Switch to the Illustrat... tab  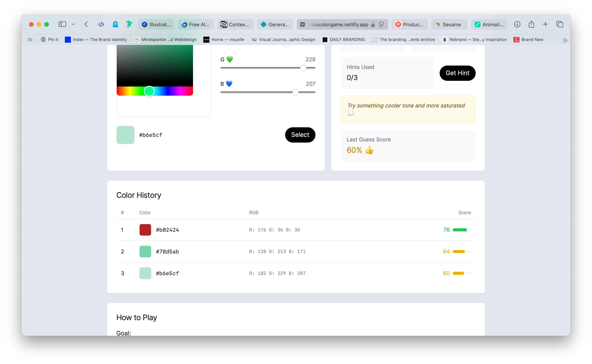coord(156,24)
